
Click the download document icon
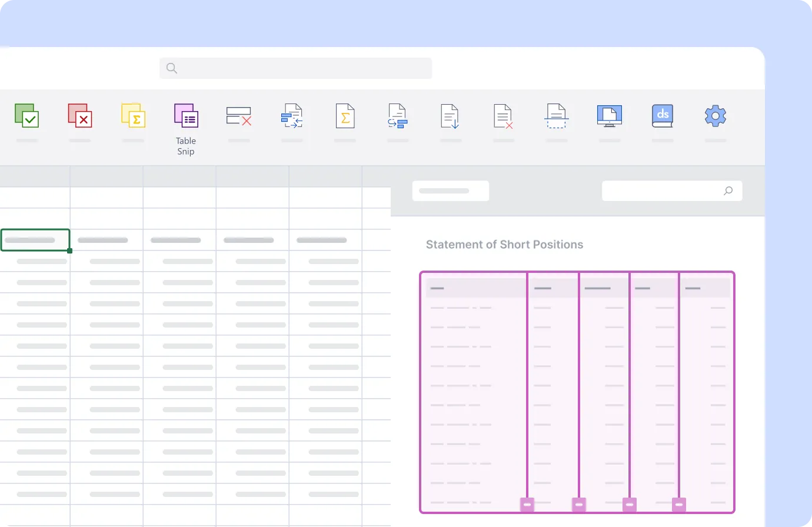coord(450,116)
